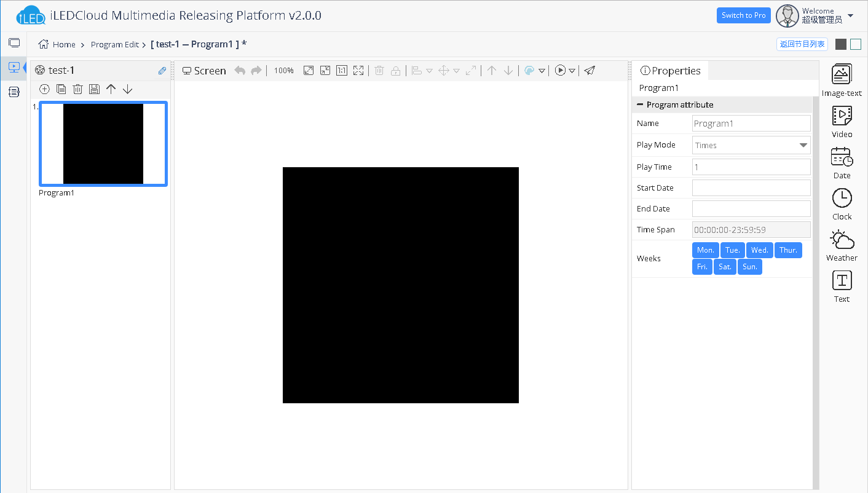Toggle Sun. in Weeks
Viewport: 868px width, 493px height.
tap(750, 267)
